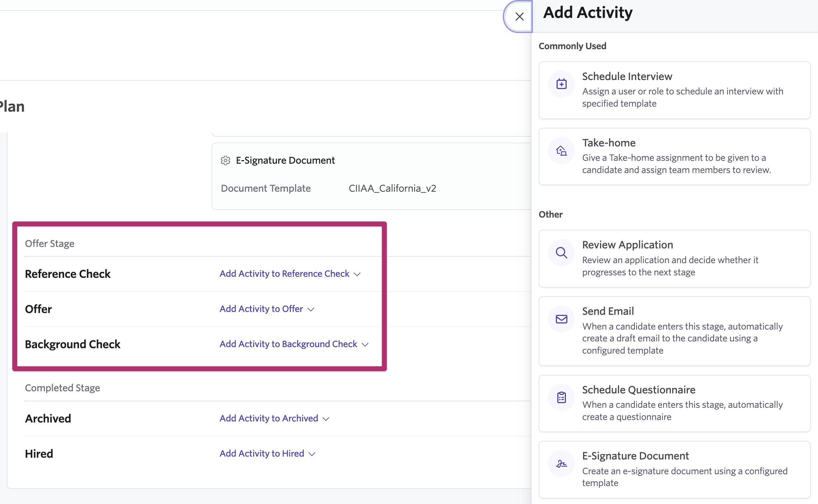Image resolution: width=818 pixels, height=504 pixels.
Task: Choose the Take-home activity title
Action: [609, 143]
